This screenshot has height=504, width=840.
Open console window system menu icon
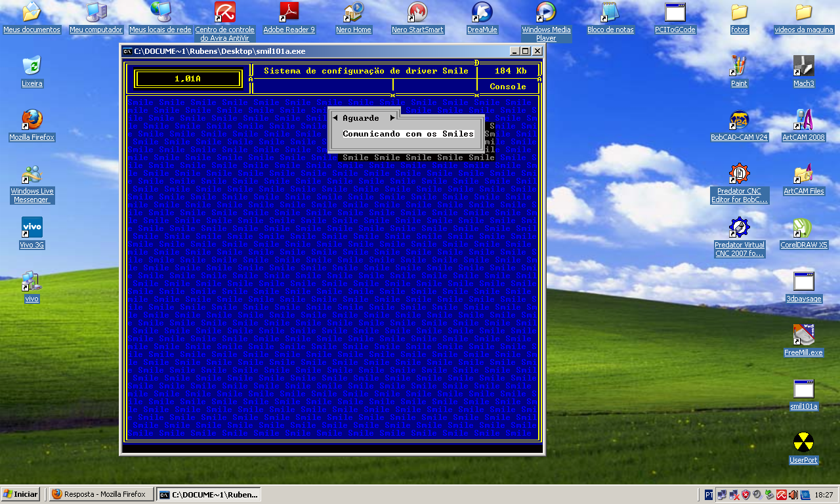pos(127,51)
